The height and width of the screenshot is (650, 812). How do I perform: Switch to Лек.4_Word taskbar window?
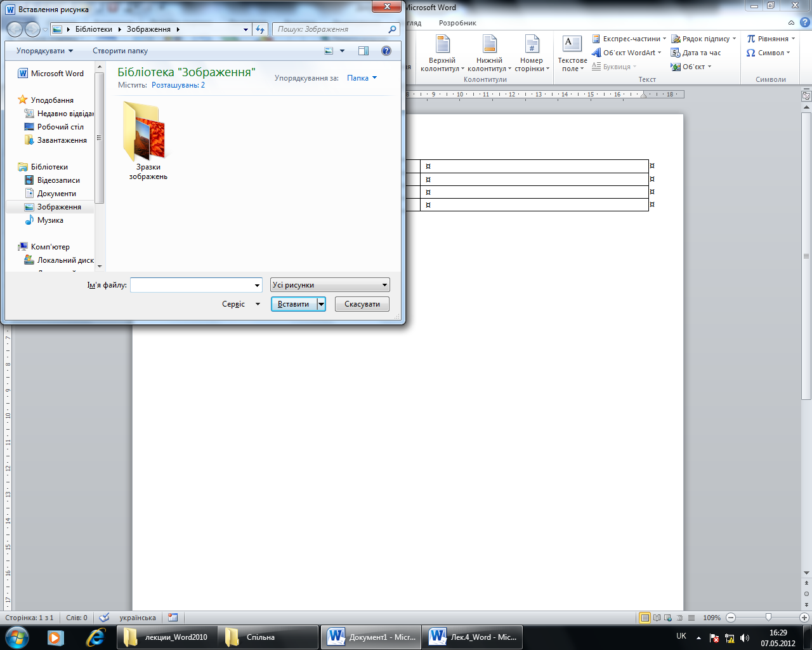pyautogui.click(x=473, y=637)
